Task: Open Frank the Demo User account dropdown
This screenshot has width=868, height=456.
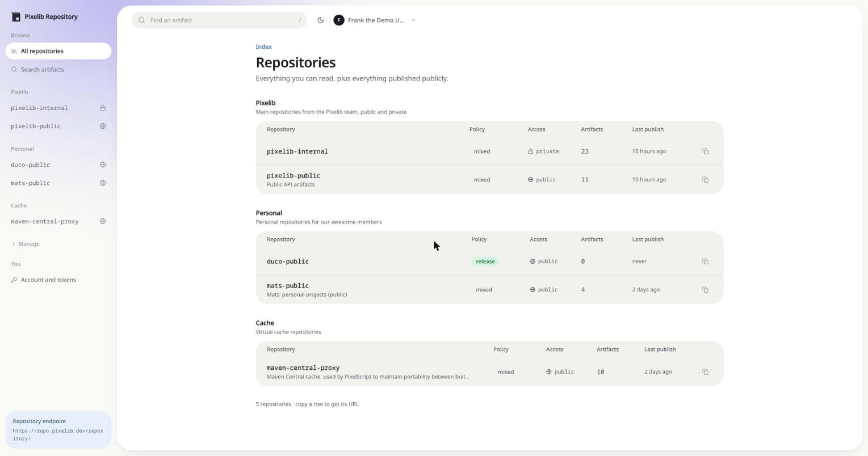Action: 375,20
